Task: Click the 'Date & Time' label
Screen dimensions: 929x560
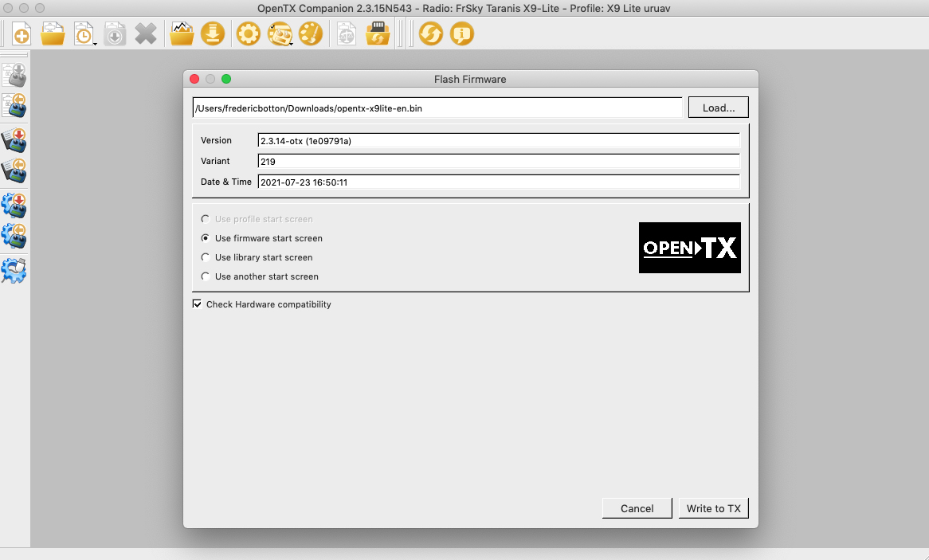Action: point(225,182)
